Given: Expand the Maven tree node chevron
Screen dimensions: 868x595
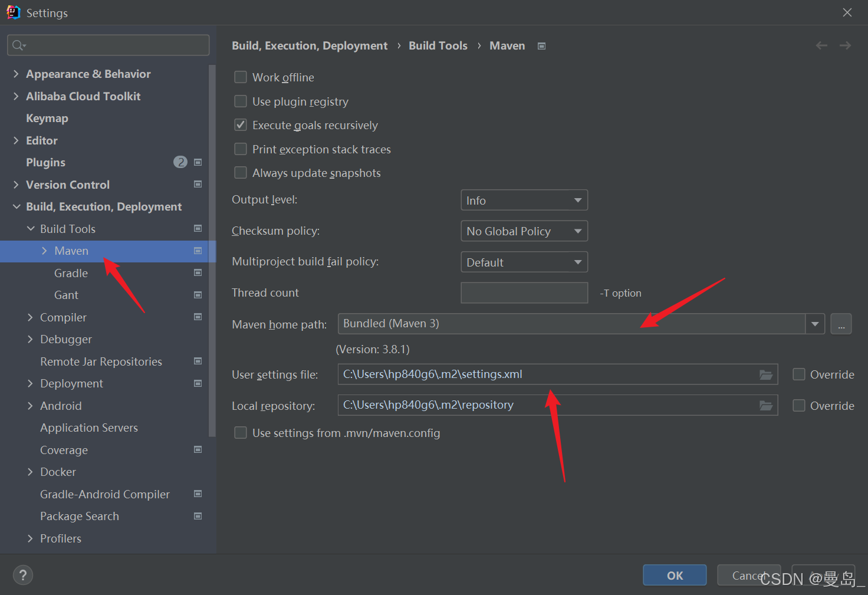Looking at the screenshot, I should 44,251.
